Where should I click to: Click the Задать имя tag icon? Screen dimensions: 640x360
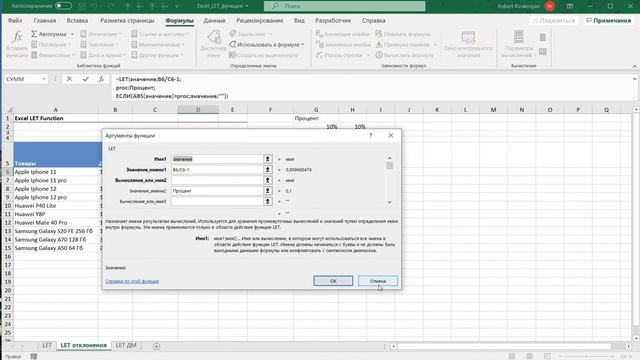click(x=233, y=34)
